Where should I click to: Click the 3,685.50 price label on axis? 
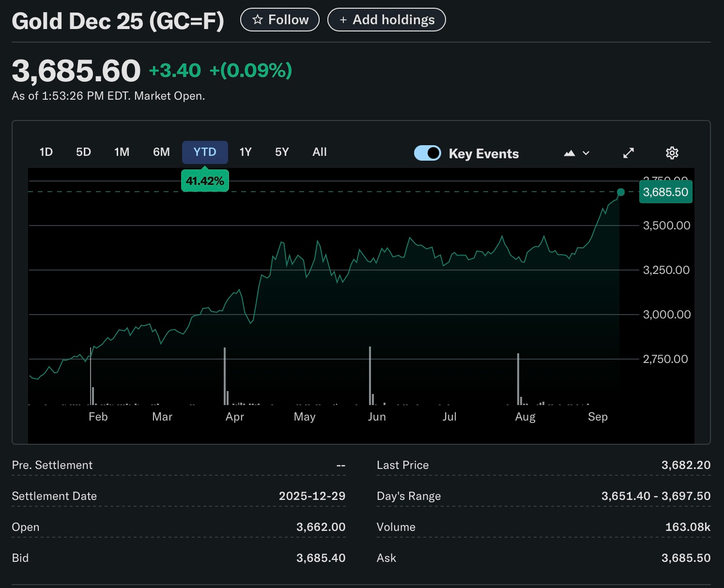(x=665, y=192)
